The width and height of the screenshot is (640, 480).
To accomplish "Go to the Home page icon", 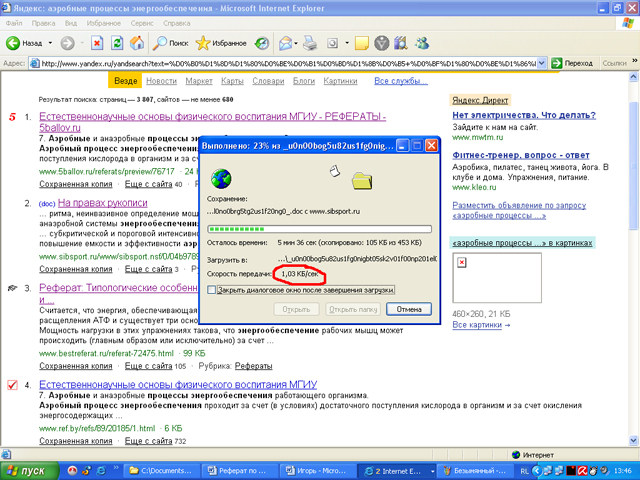I will click(x=137, y=43).
